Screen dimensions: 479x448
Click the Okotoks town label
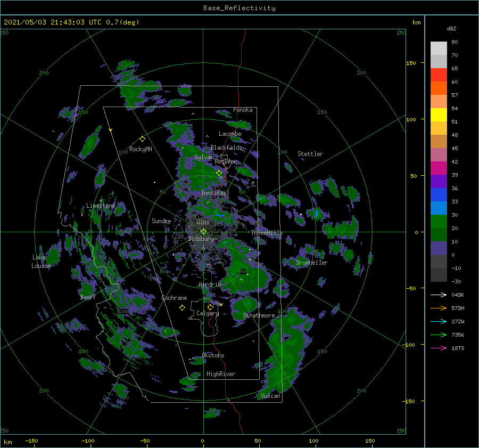tap(213, 355)
